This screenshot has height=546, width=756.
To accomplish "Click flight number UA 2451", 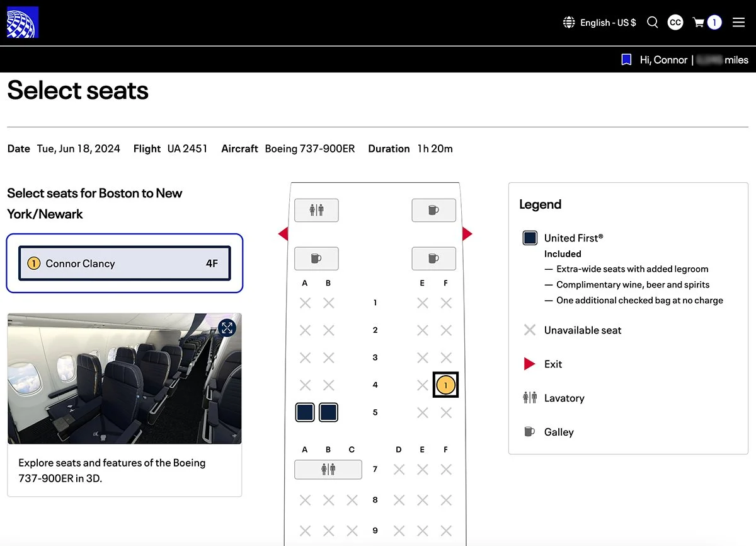I will (187, 149).
